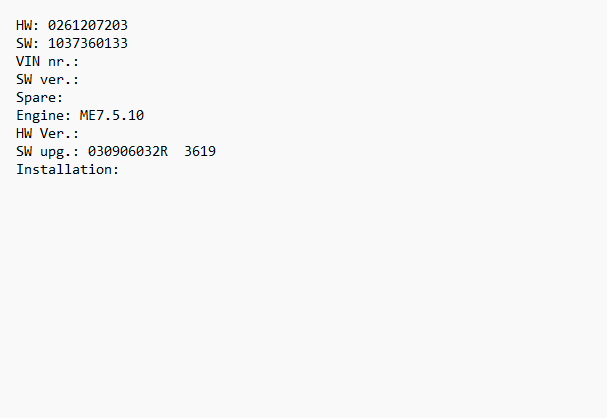The height and width of the screenshot is (418, 607).
Task: Click the "HW:" label on first line
Action: tap(28, 25)
